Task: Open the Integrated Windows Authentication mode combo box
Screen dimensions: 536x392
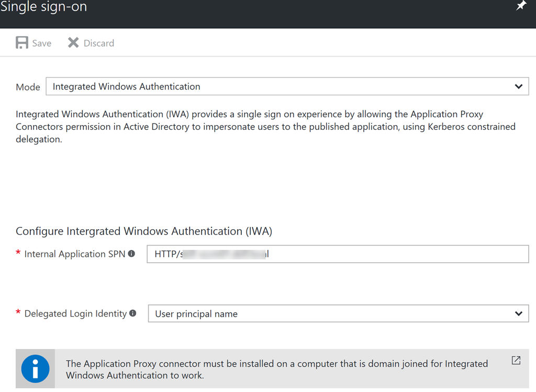Action: [287, 86]
